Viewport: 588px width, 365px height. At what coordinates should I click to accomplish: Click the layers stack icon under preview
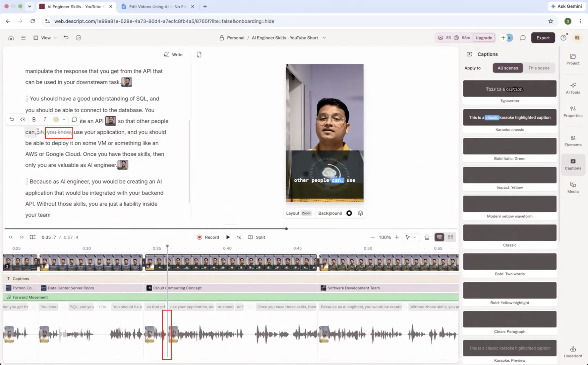[360, 213]
